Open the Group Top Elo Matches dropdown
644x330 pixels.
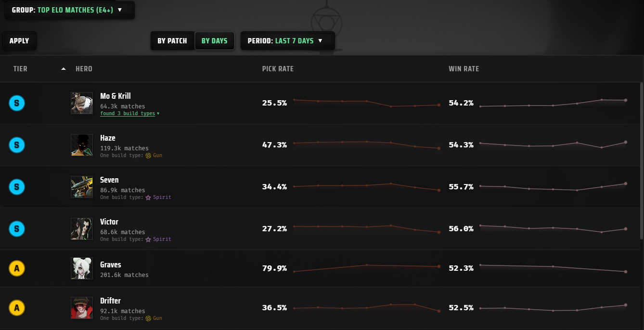coord(70,10)
